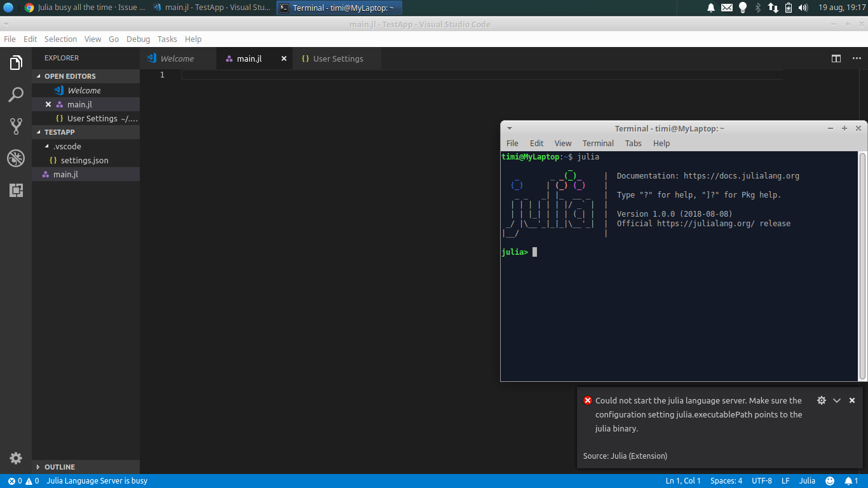Open the Explorer view icon

tap(15, 62)
